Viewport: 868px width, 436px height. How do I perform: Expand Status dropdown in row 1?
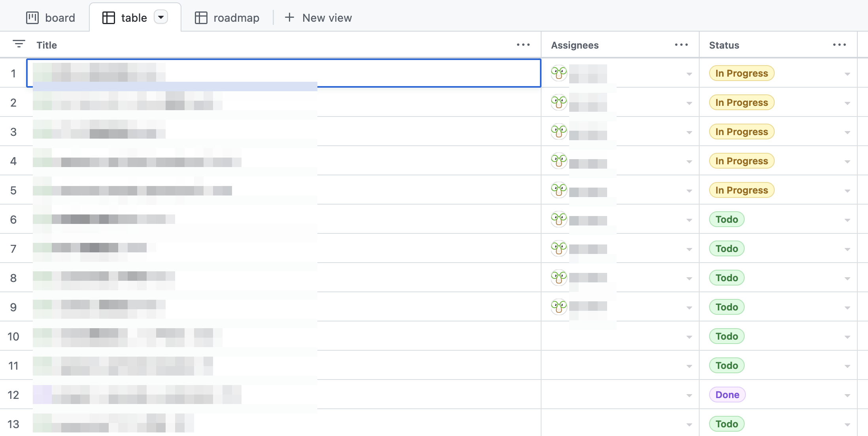point(847,74)
